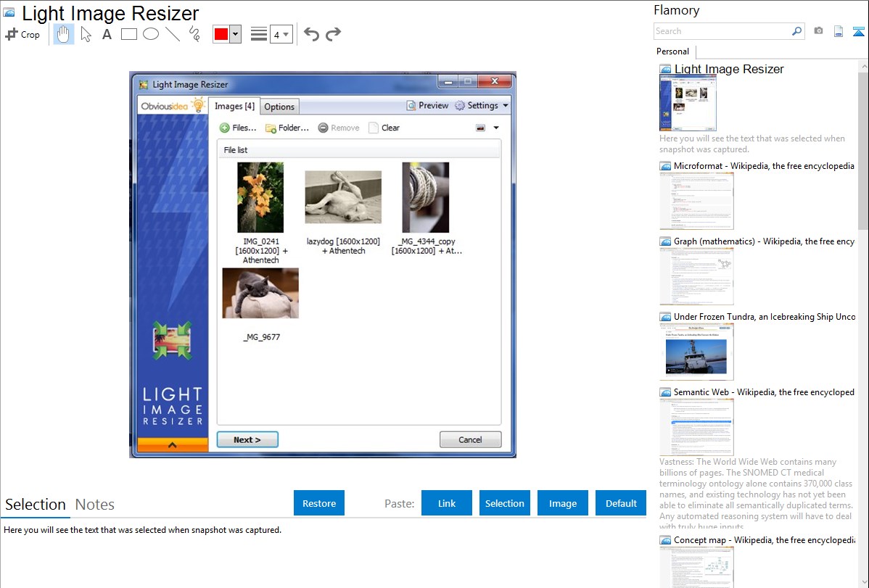Switch to the Selection tab
869x588 pixels.
36,505
